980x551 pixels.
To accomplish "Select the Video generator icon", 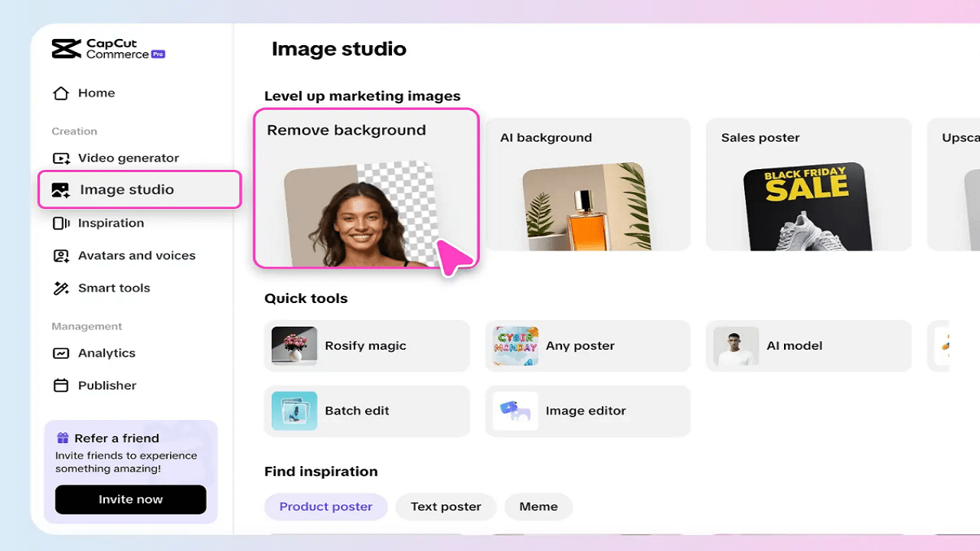I will [x=60, y=158].
